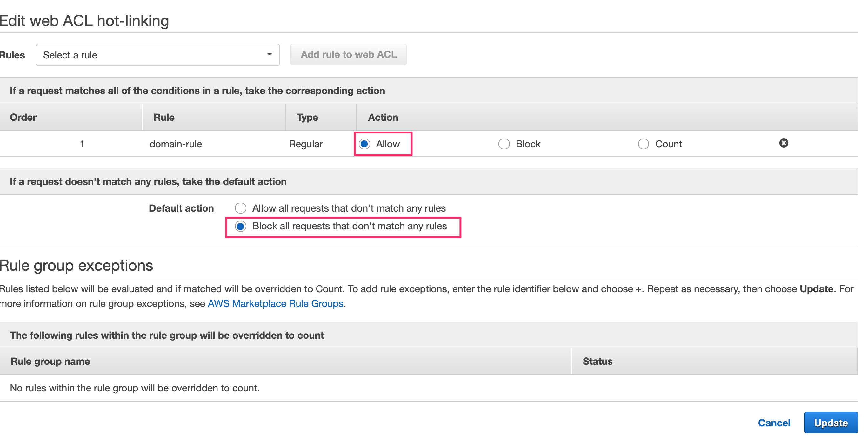868x441 pixels.
Task: Click the dropdown arrow in Rules selector
Action: click(269, 54)
